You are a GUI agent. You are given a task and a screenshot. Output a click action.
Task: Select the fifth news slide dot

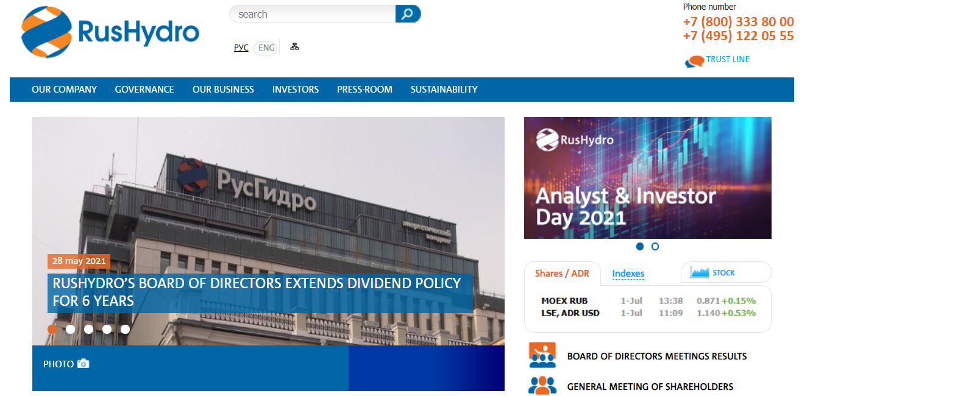(x=126, y=329)
